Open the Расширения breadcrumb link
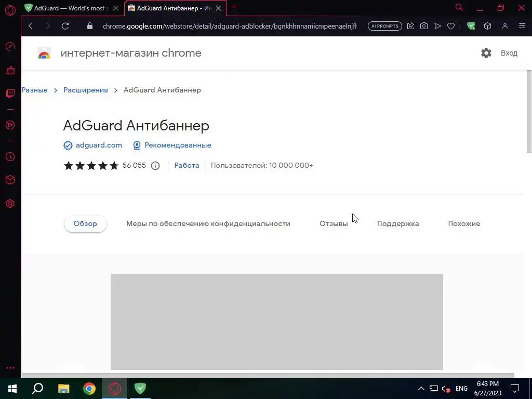532x399 pixels. [86, 90]
